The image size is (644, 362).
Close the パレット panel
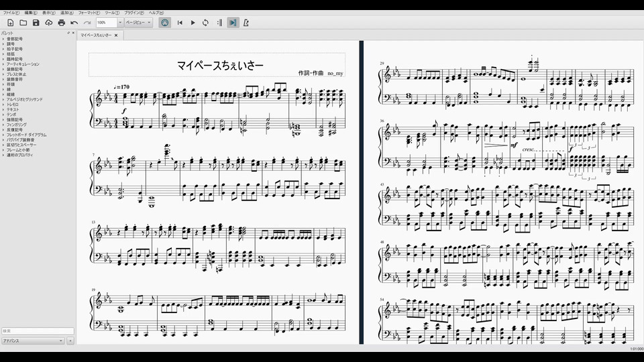coord(73,33)
